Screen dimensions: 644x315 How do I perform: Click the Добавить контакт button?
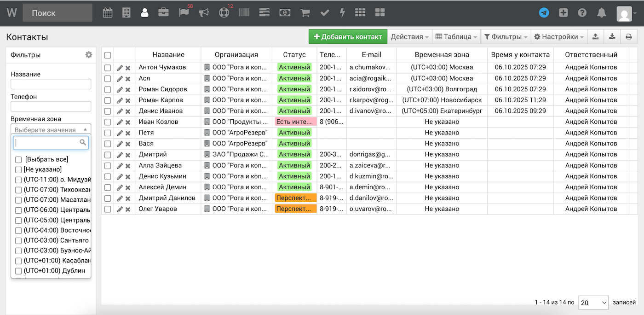click(x=348, y=37)
